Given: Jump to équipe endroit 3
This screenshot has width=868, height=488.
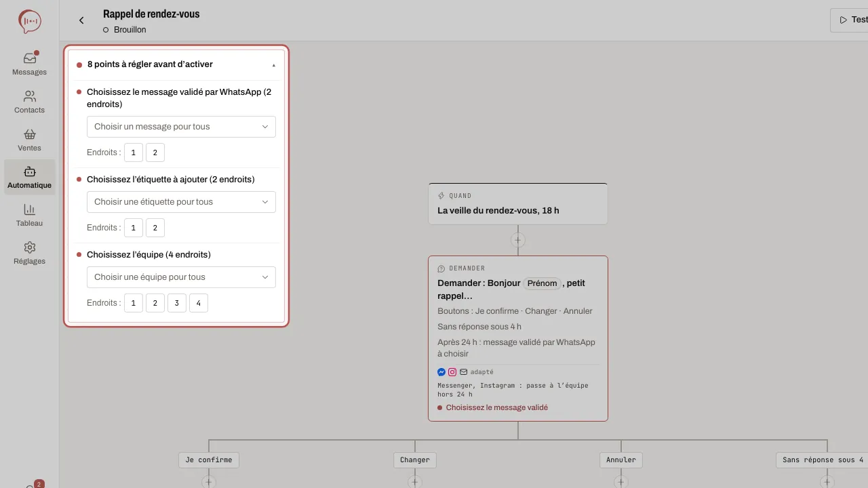Looking at the screenshot, I should [x=177, y=303].
